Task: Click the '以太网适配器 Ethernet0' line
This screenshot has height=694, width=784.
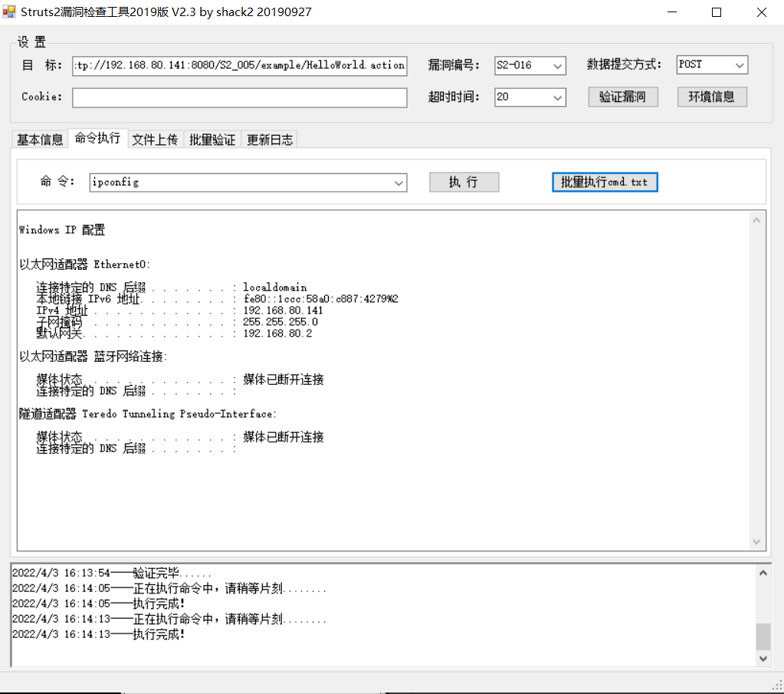Action: [x=84, y=265]
